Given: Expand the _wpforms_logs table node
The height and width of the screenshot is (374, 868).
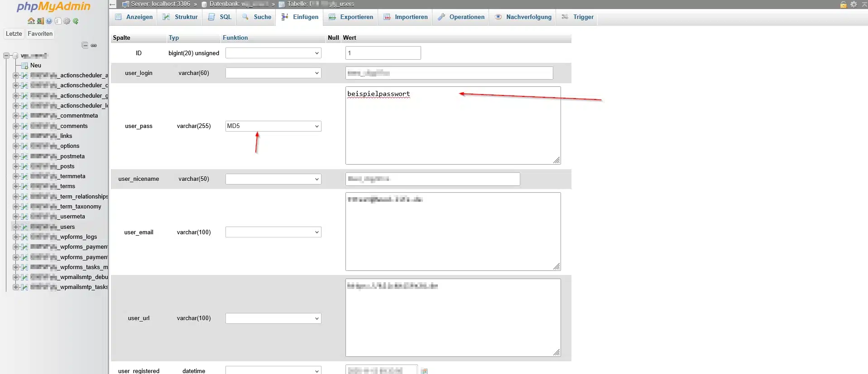Looking at the screenshot, I should click(x=16, y=237).
